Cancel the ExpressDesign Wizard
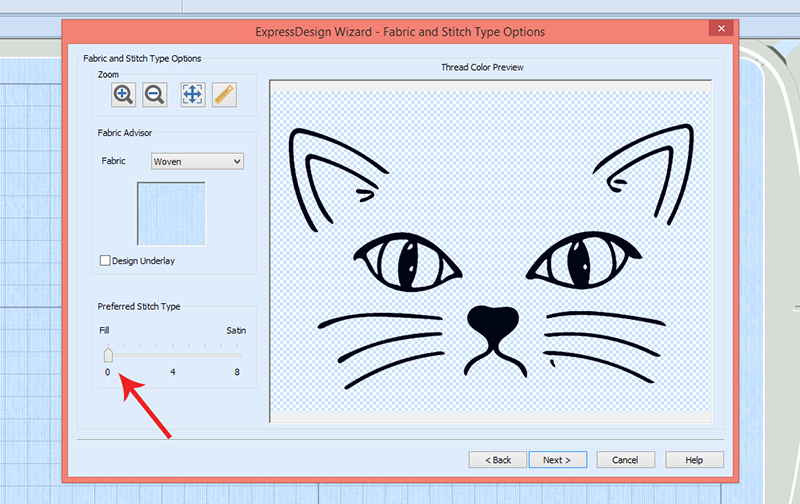The height and width of the screenshot is (504, 800). [626, 460]
